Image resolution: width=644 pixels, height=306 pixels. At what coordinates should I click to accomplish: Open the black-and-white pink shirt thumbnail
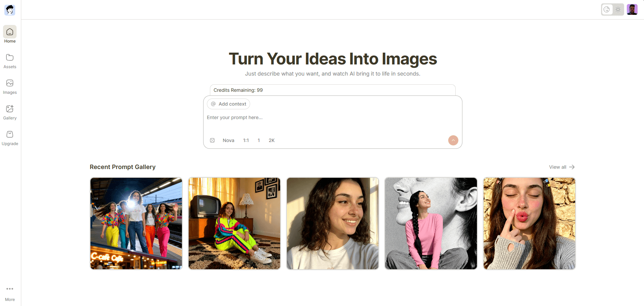point(431,223)
